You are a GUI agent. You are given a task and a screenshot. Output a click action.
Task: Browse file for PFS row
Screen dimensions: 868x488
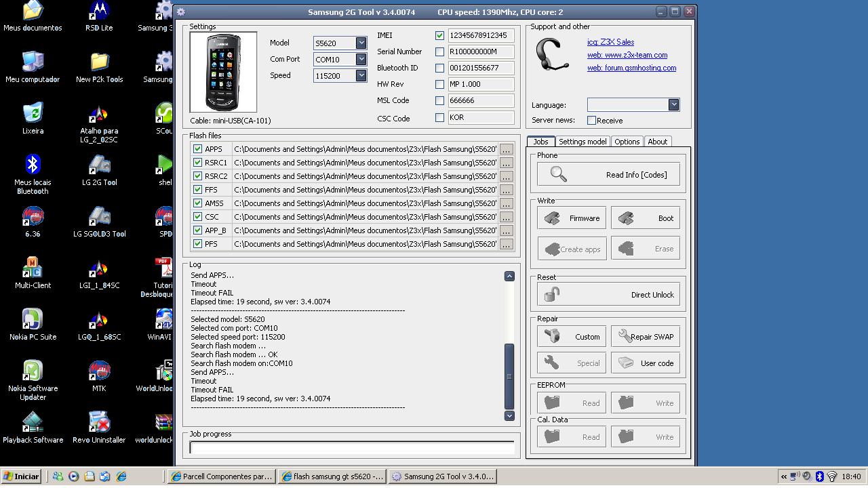(506, 244)
